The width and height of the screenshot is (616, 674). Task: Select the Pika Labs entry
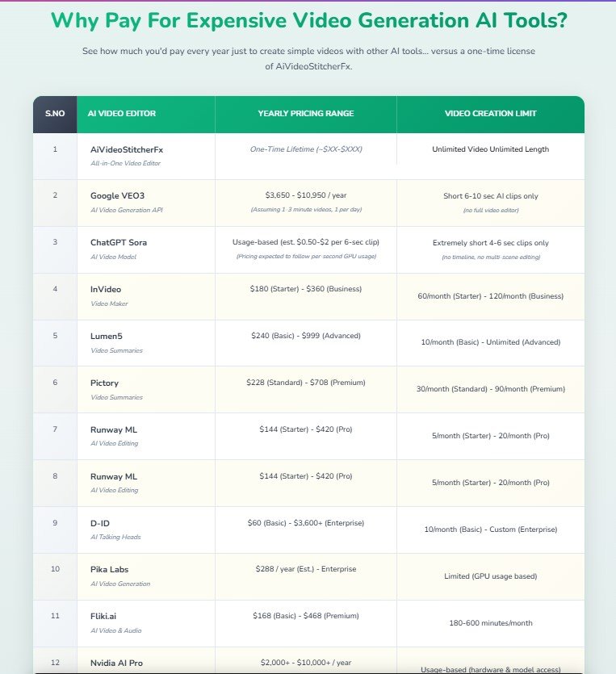[111, 569]
